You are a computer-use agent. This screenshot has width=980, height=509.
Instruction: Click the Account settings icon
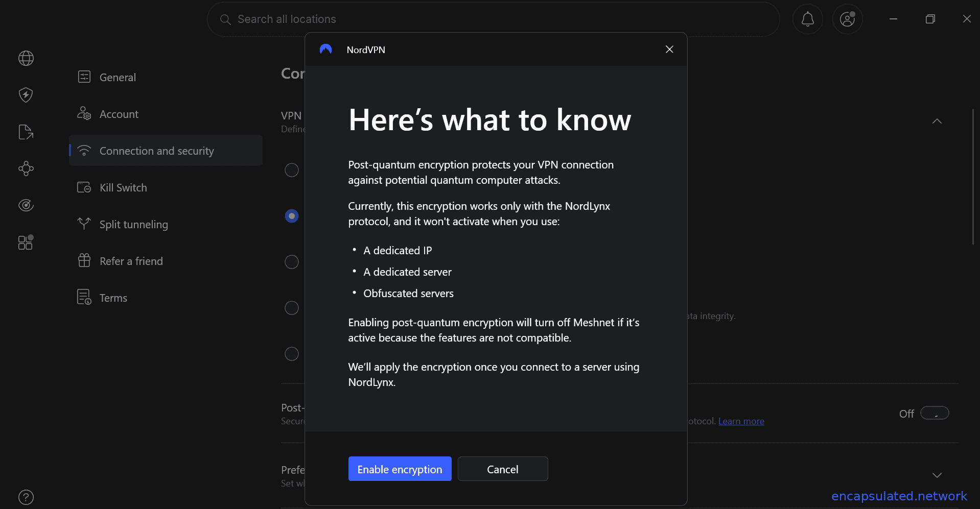(84, 113)
